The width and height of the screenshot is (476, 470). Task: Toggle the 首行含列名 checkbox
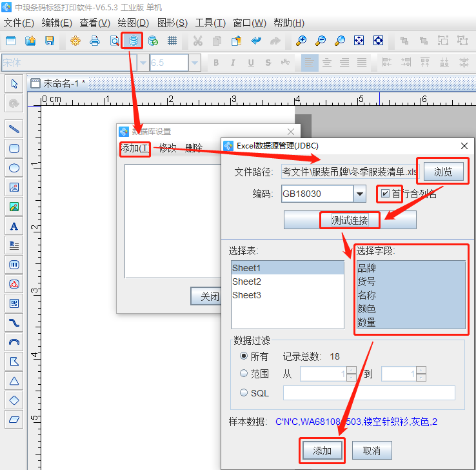pos(385,194)
